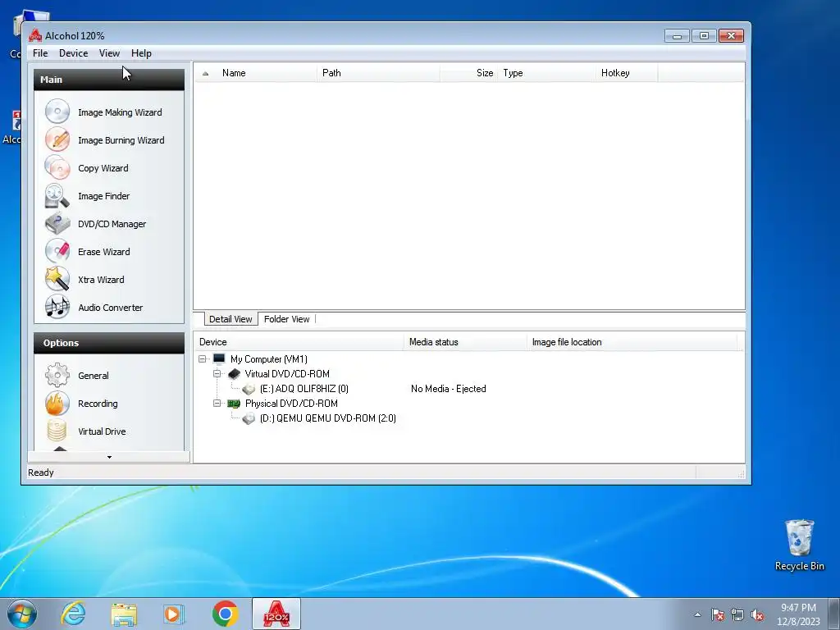Click the 'No Media - Ejected' status text
The image size is (840, 630).
[449, 388]
